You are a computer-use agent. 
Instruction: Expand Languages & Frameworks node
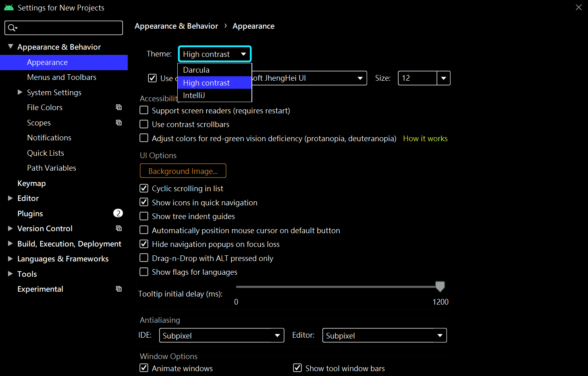coord(10,259)
